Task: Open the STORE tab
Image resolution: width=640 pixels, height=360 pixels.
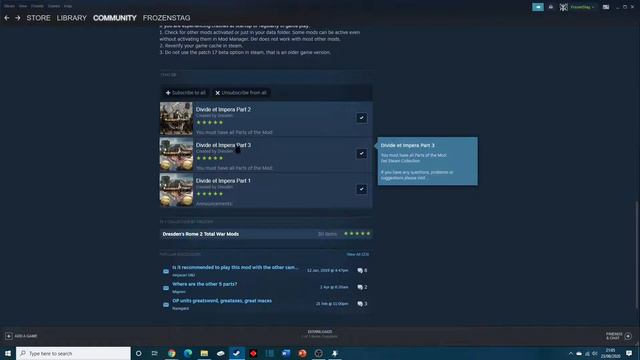Action: pyautogui.click(x=38, y=18)
